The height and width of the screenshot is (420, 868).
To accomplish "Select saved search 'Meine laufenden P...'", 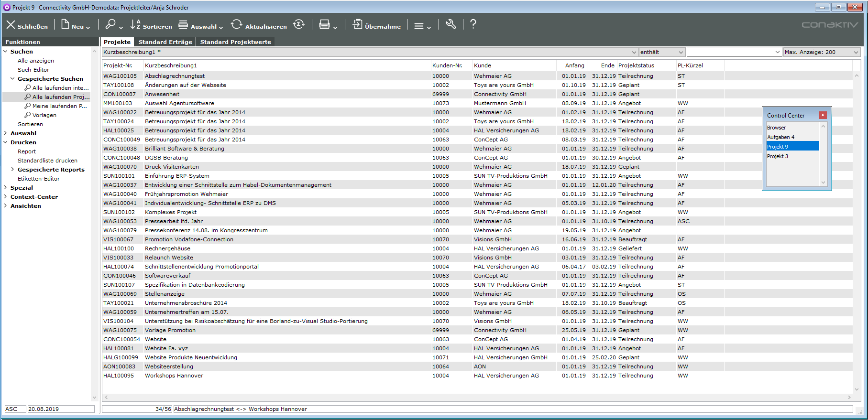I will 56,106.
